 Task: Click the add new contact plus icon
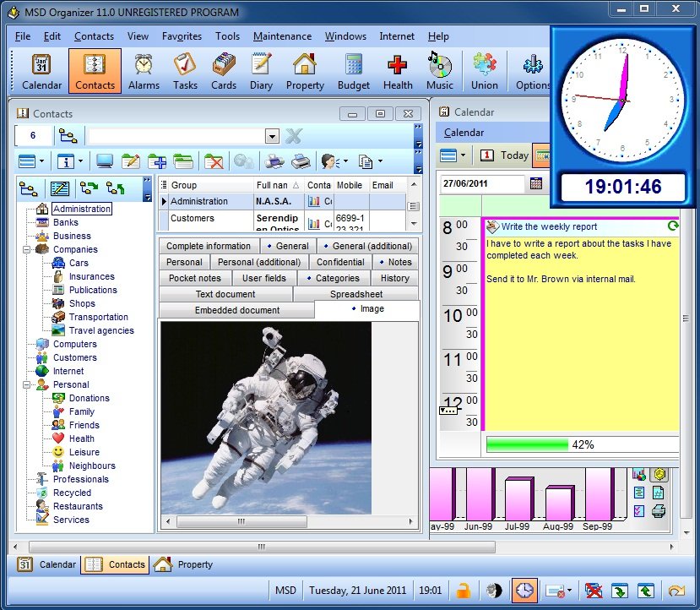157,161
